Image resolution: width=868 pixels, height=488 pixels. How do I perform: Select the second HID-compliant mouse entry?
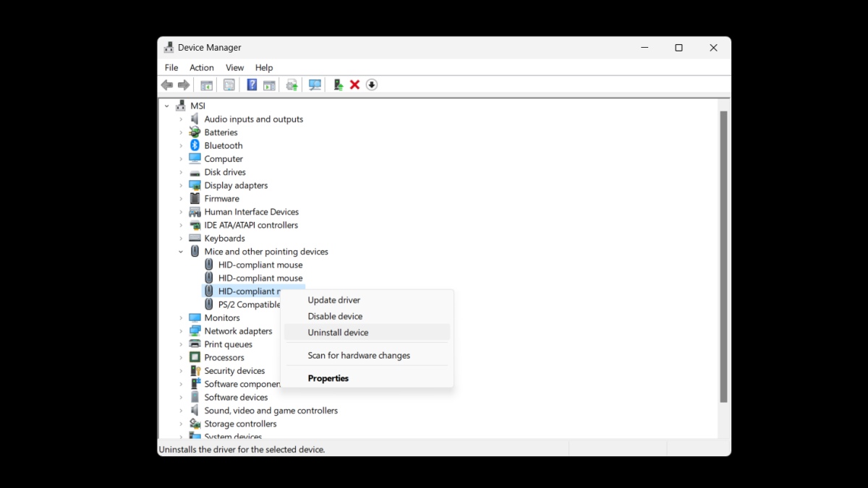click(260, 278)
